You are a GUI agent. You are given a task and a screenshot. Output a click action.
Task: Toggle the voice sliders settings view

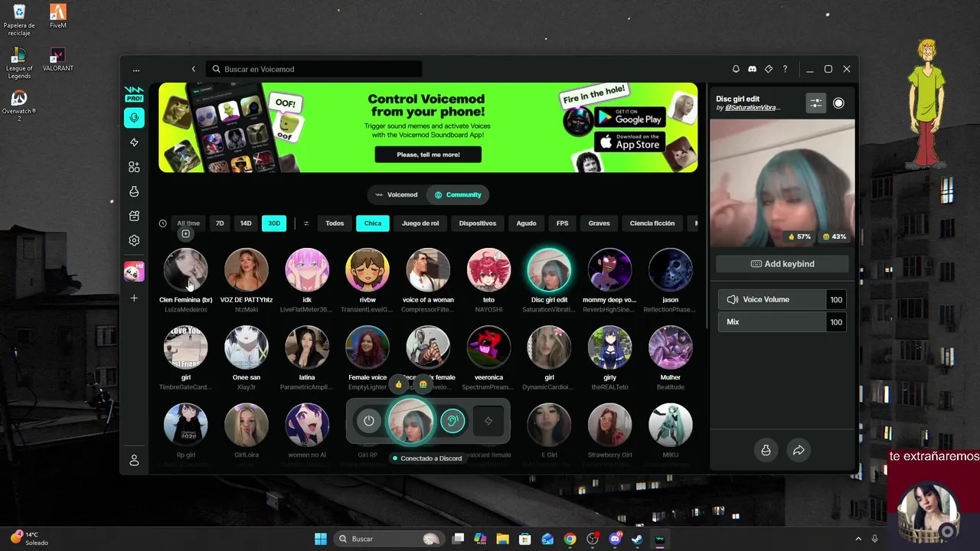(x=816, y=103)
